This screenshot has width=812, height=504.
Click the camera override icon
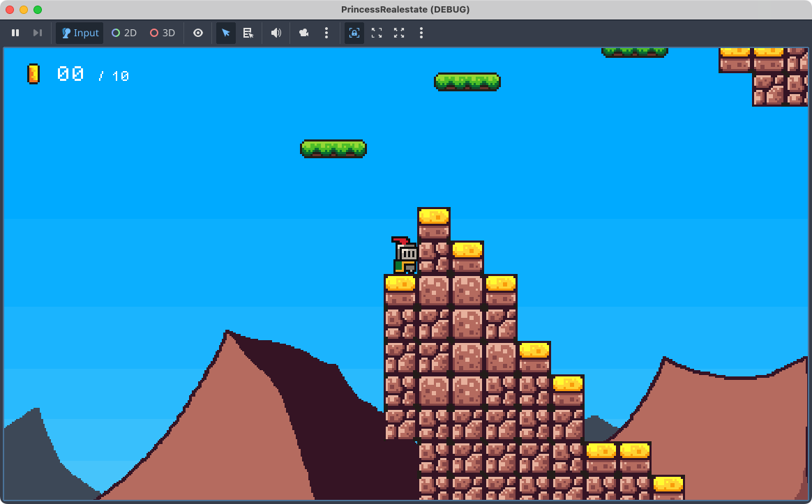coord(304,33)
